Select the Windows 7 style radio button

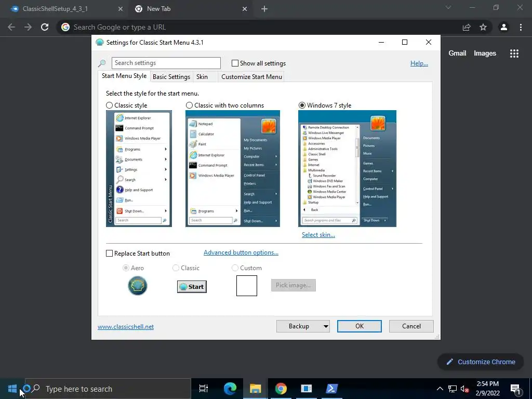coord(302,105)
